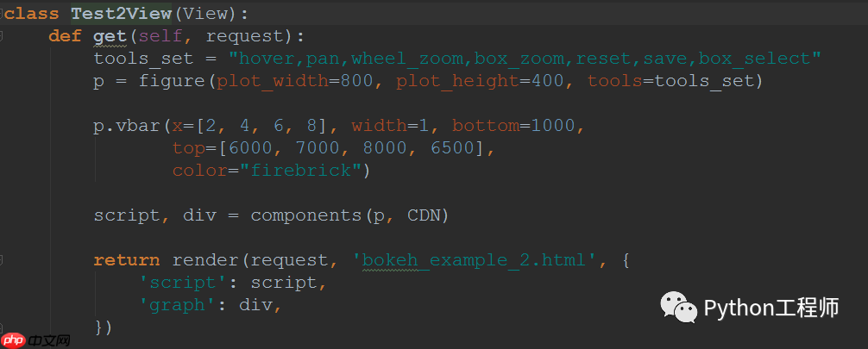Click the "p.vbar" method call
Viewport: 868px width, 349px height.
[127, 126]
